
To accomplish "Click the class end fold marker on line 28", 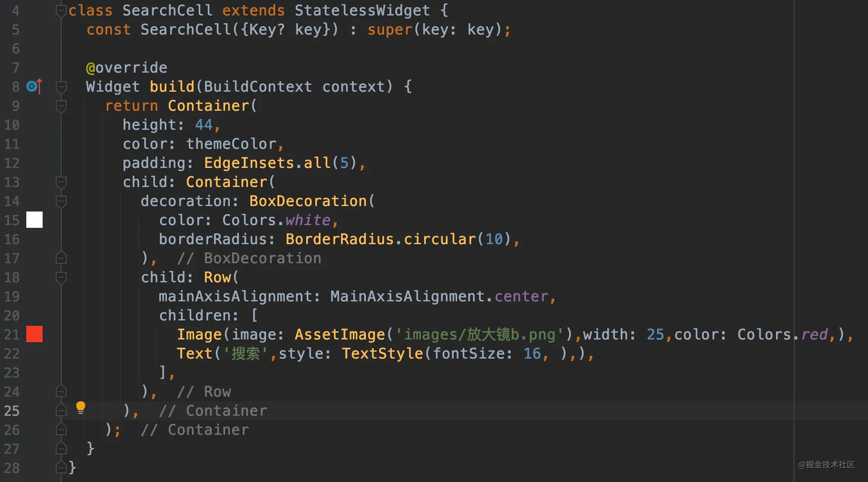I will [61, 467].
